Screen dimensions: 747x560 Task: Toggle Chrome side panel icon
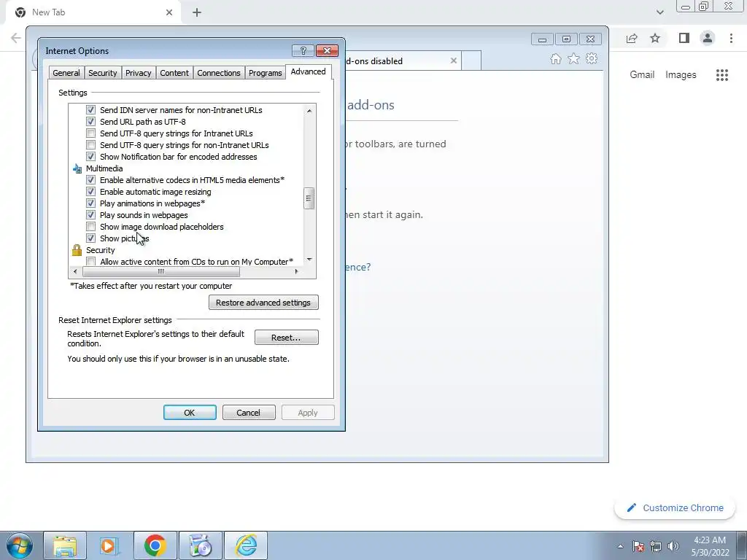coord(684,38)
